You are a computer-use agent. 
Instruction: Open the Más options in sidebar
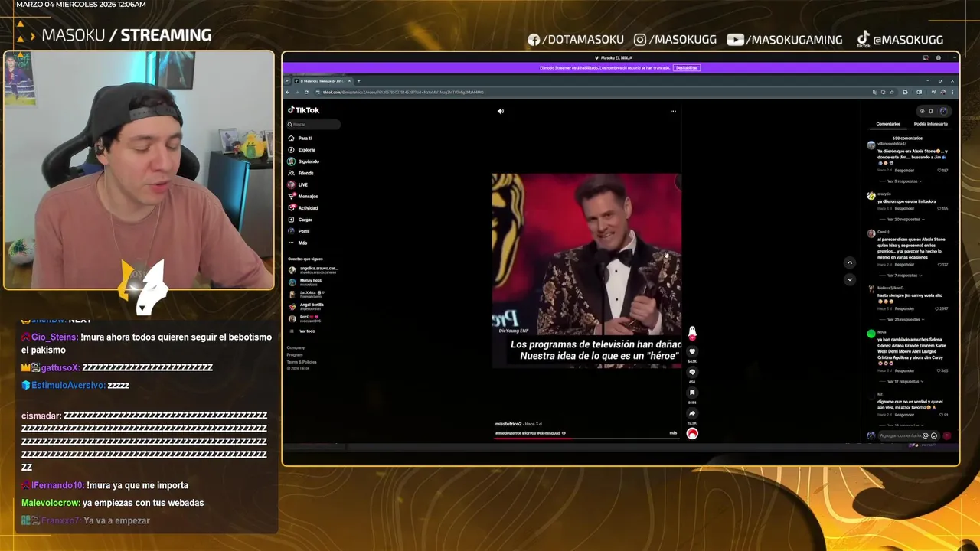click(298, 243)
